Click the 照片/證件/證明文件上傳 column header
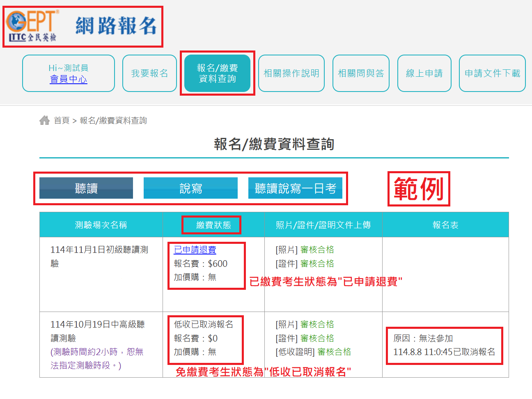532x399 pixels. point(323,225)
